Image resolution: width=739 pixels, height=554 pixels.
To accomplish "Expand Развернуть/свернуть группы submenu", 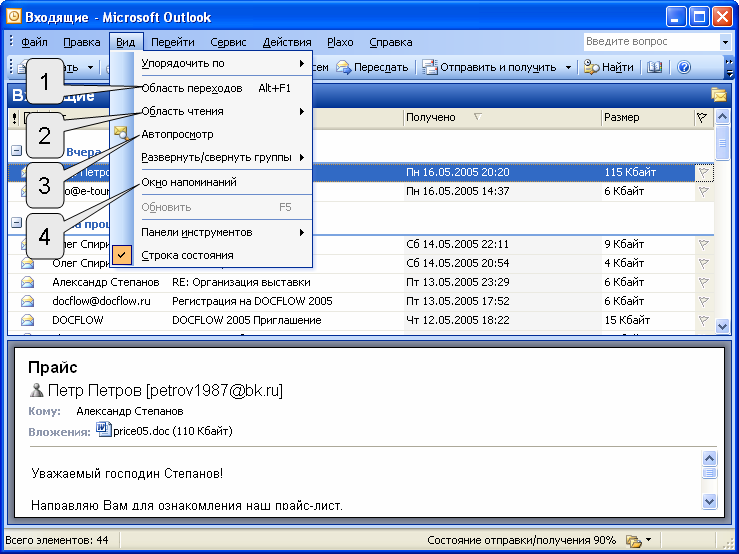I will 223,157.
